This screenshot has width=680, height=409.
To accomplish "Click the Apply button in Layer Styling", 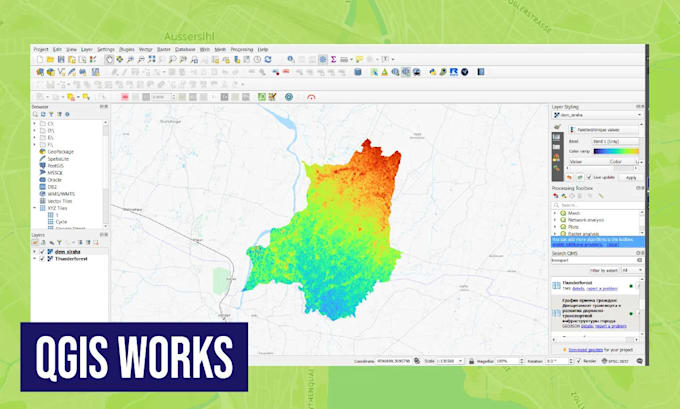I will point(631,178).
